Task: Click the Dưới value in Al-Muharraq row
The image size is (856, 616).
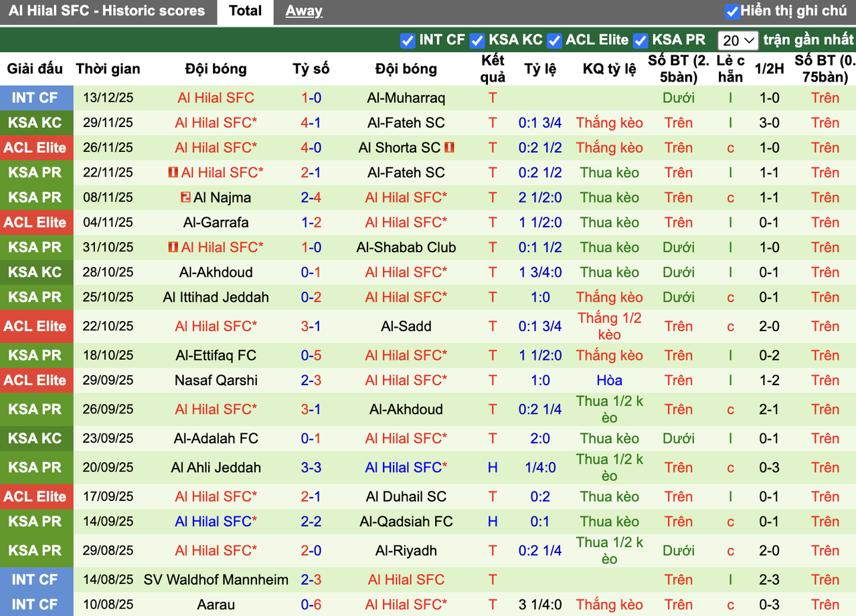Action: [x=678, y=98]
